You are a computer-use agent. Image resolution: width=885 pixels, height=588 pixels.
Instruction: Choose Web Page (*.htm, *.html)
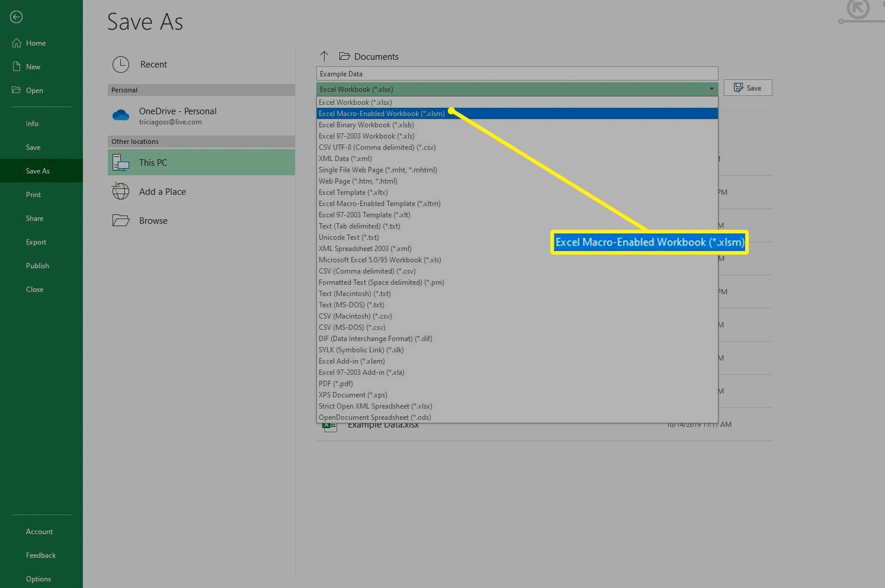point(517,181)
